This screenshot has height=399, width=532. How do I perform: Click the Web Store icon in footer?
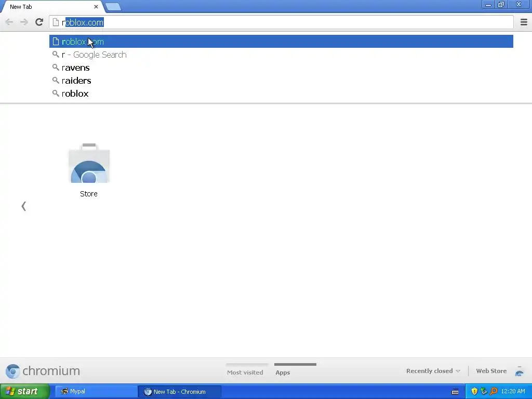pyautogui.click(x=519, y=371)
